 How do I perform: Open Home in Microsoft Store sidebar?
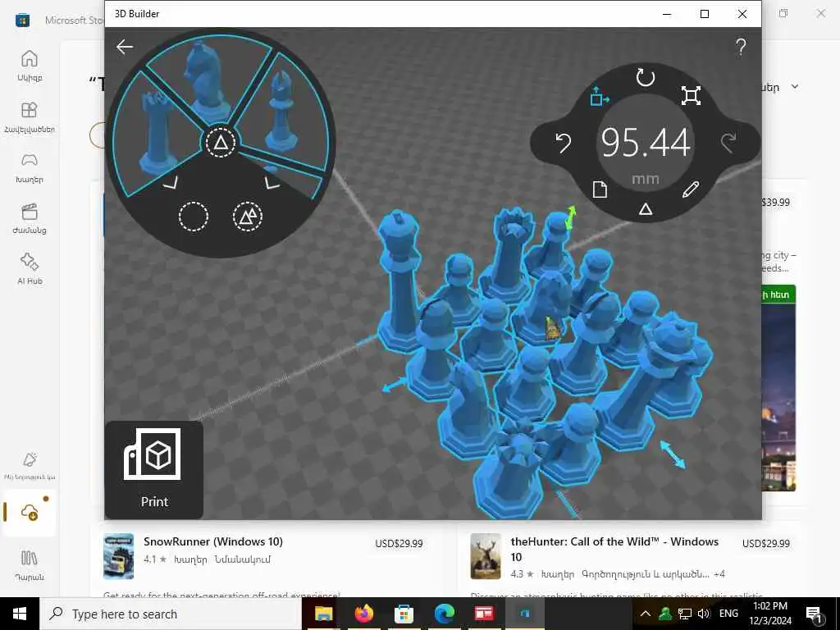click(x=30, y=66)
